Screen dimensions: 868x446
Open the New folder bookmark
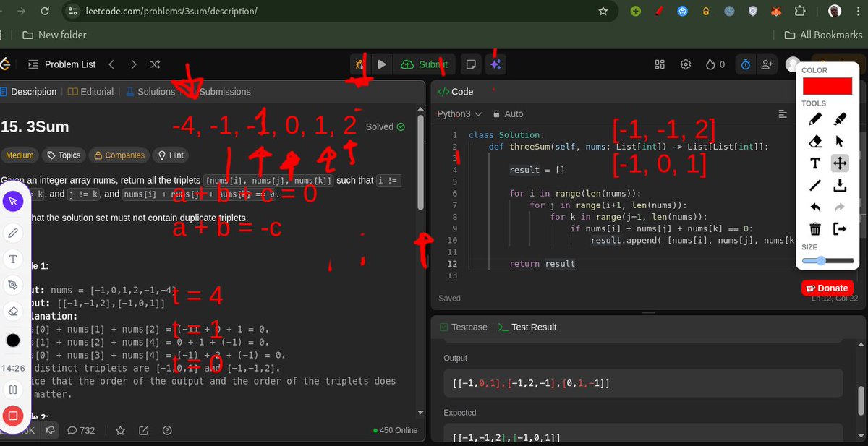point(54,35)
